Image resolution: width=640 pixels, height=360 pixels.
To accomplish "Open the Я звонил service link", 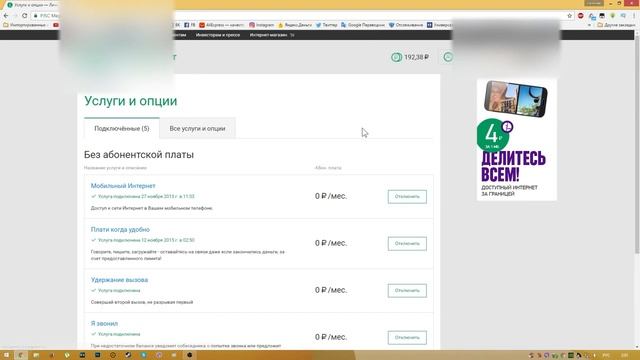I will pos(104,323).
